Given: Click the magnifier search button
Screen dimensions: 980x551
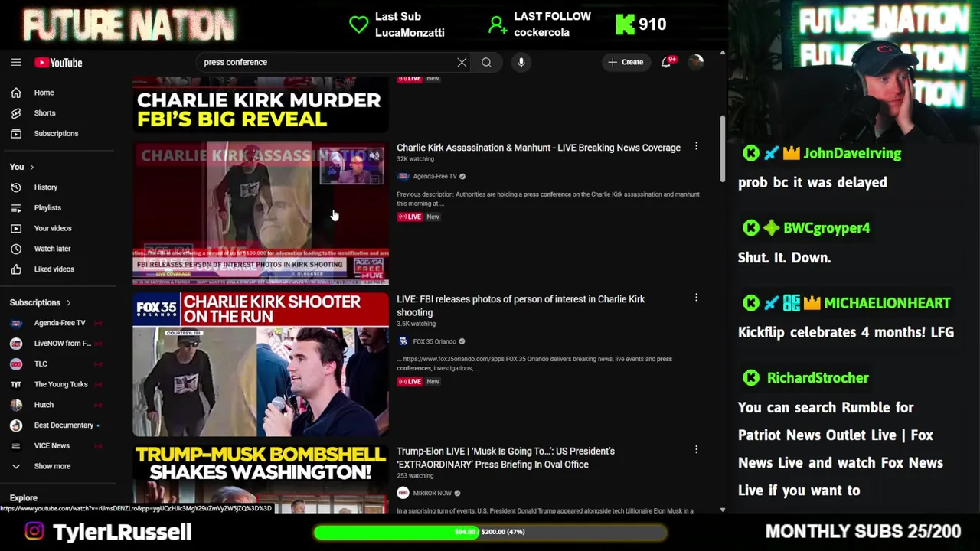Looking at the screenshot, I should (486, 62).
